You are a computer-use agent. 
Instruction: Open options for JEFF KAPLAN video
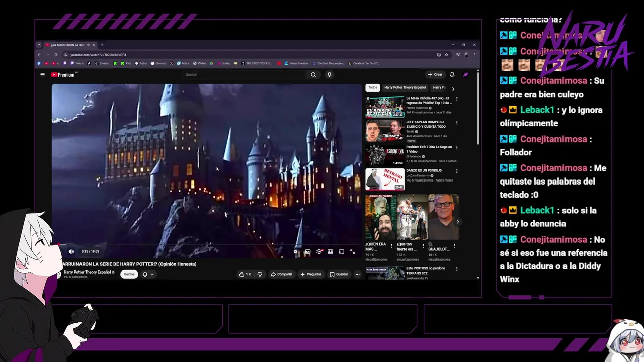457,123
